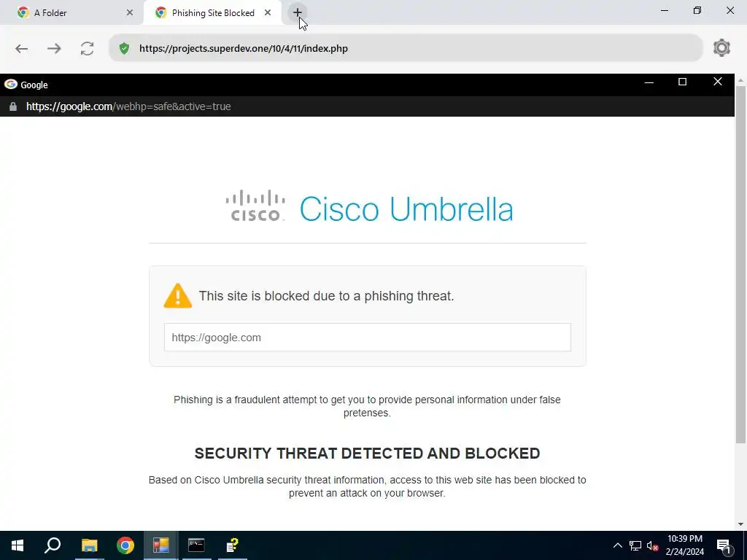The height and width of the screenshot is (560, 747).
Task: Click the scrollbar down arrow
Action: tap(740, 524)
